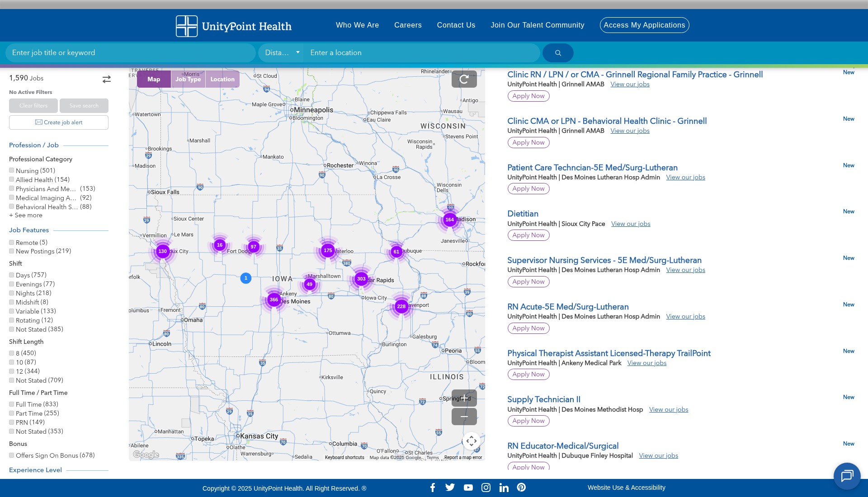Apply Now for RN Acute-5E Med/Surg-Lutheran
868x497 pixels.
pyautogui.click(x=528, y=328)
